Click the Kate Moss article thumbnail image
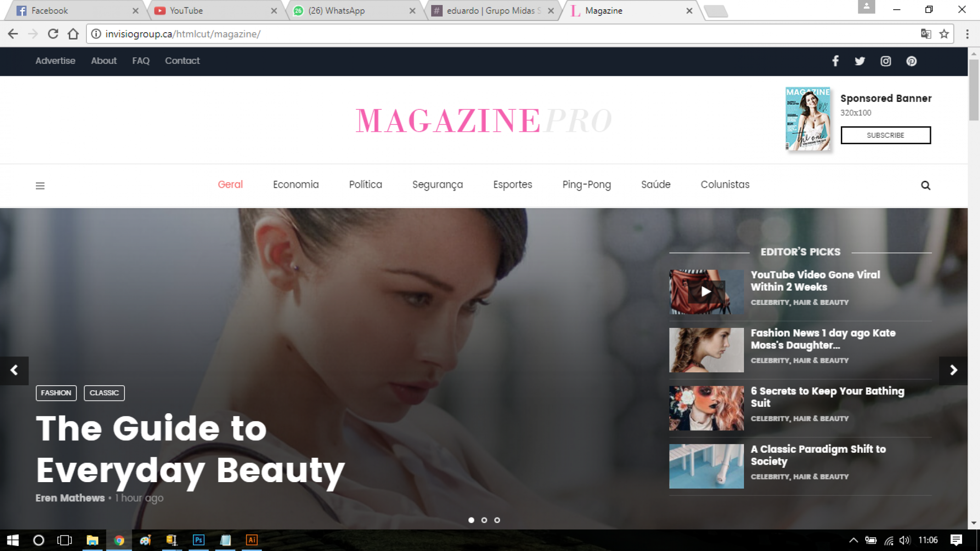This screenshot has width=980, height=551. click(706, 350)
